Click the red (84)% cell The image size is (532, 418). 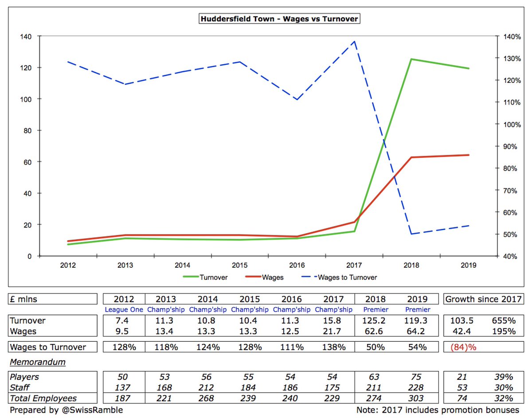[463, 348]
